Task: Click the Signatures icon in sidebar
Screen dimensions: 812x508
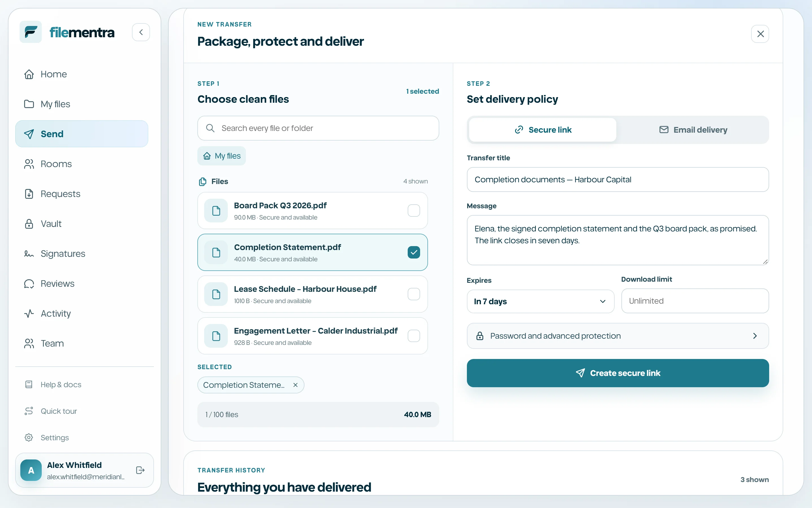Action: [29, 254]
